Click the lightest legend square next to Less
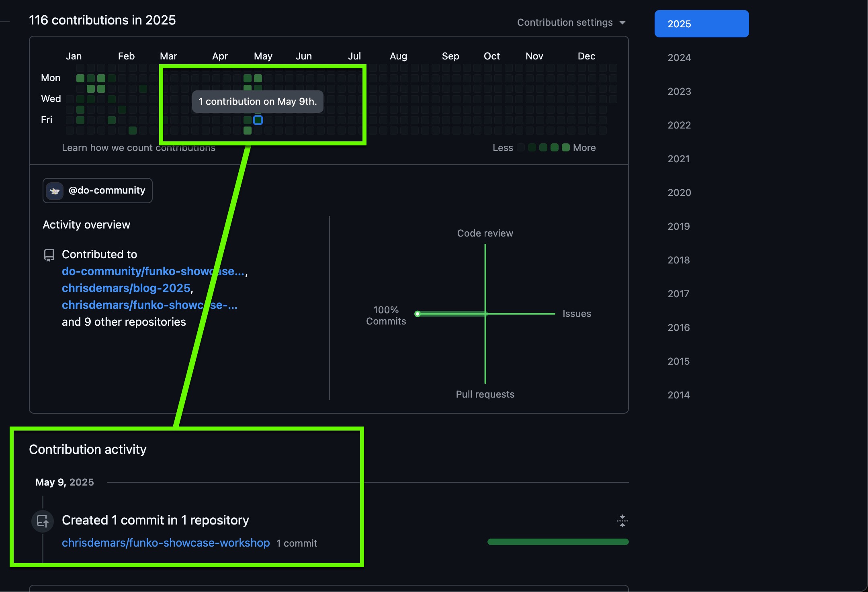 point(521,147)
